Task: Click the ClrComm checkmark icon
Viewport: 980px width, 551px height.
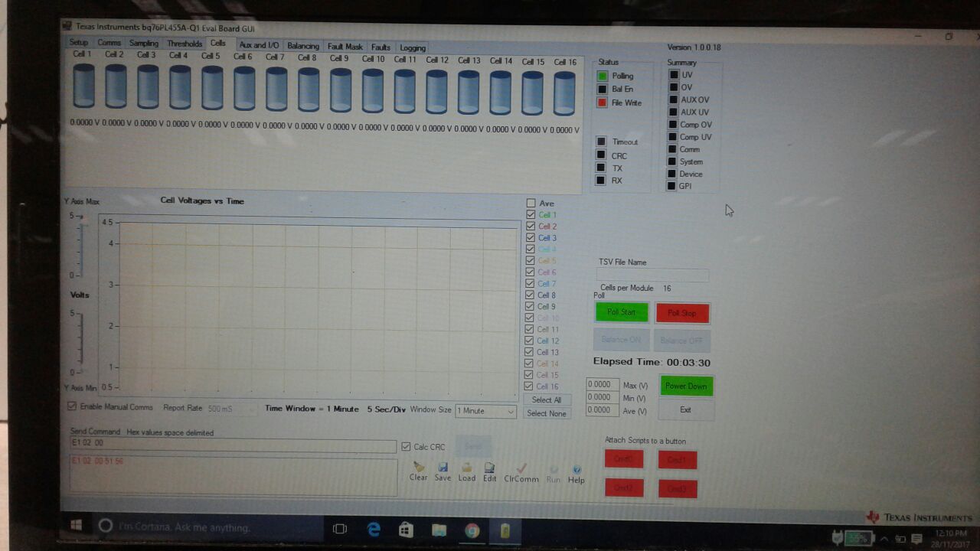Action: pyautogui.click(x=521, y=468)
